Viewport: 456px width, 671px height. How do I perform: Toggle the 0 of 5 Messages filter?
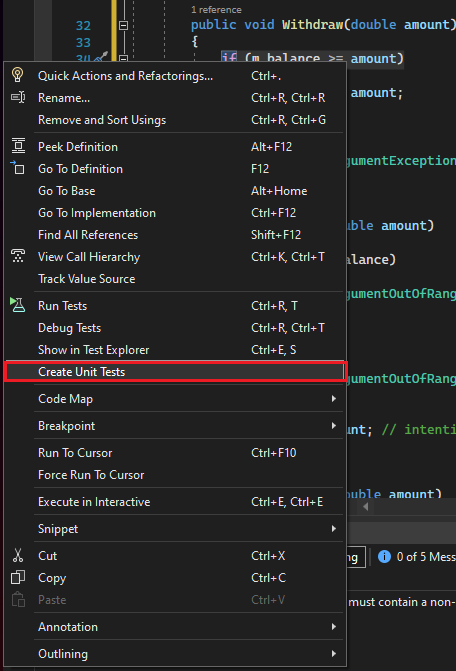coord(416,557)
